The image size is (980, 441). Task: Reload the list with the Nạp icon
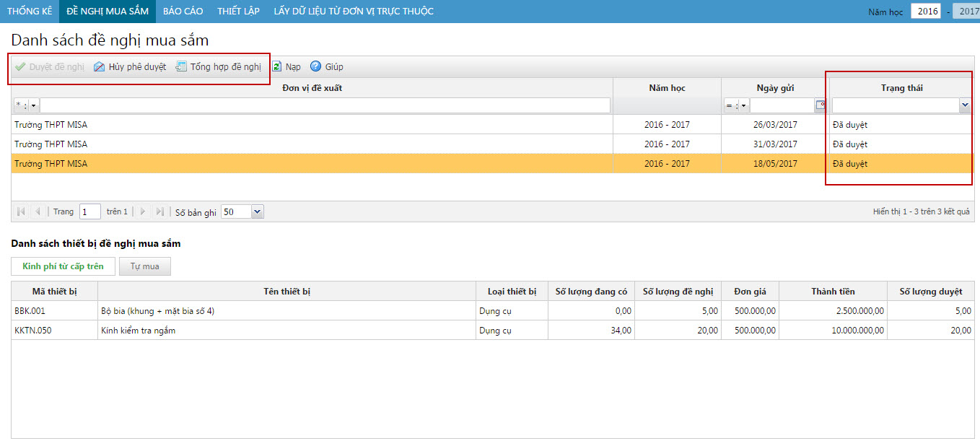pyautogui.click(x=276, y=67)
